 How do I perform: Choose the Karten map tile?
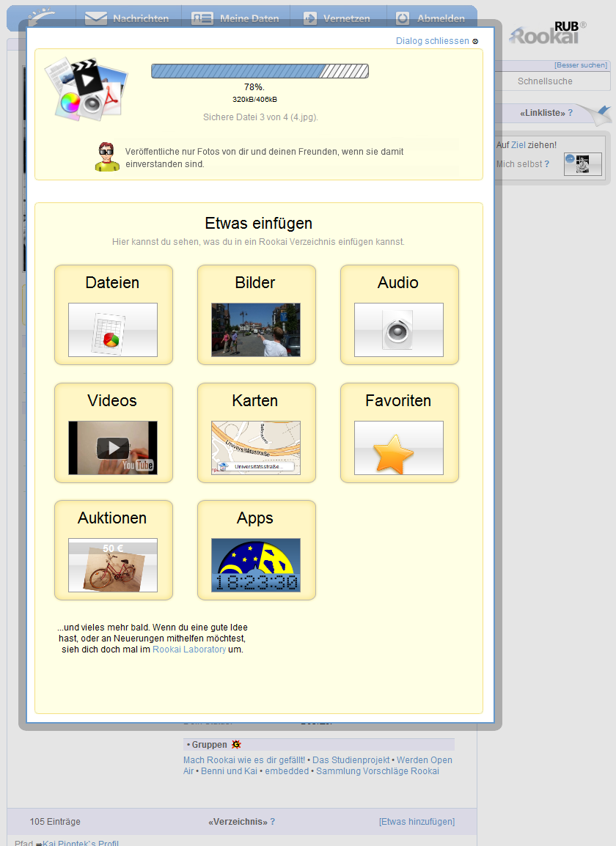click(x=256, y=448)
